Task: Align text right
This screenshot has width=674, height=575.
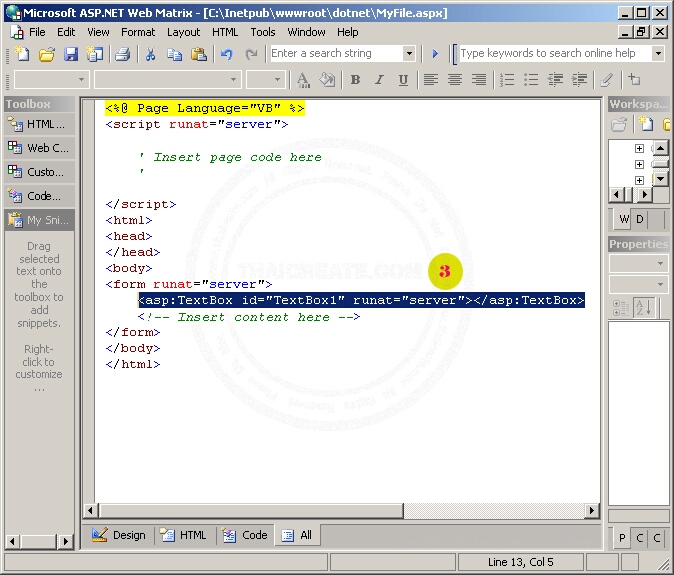Action: pos(479,80)
